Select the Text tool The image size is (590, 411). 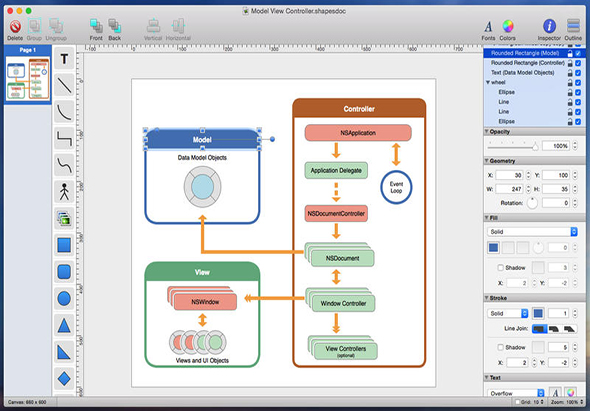[64, 59]
